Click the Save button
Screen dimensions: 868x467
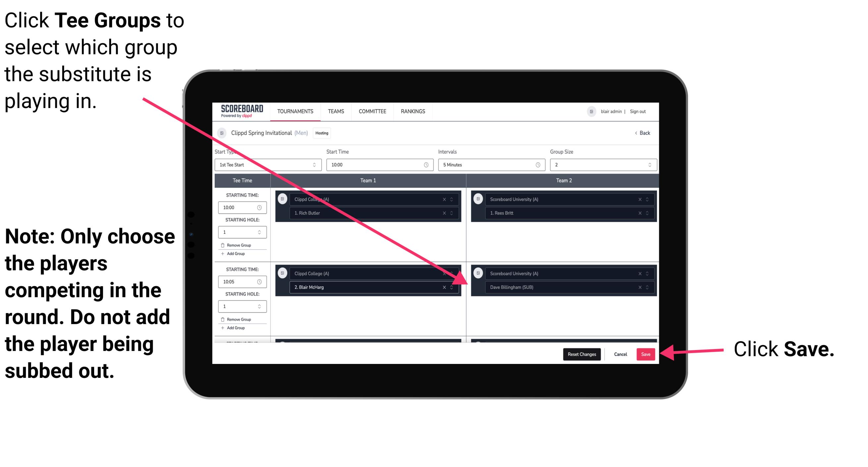pos(646,354)
